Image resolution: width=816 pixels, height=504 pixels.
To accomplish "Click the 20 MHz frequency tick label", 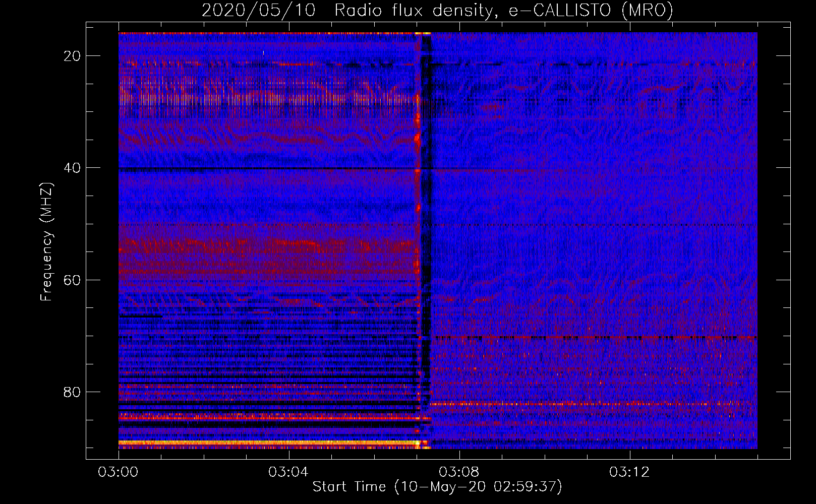I will point(73,56).
